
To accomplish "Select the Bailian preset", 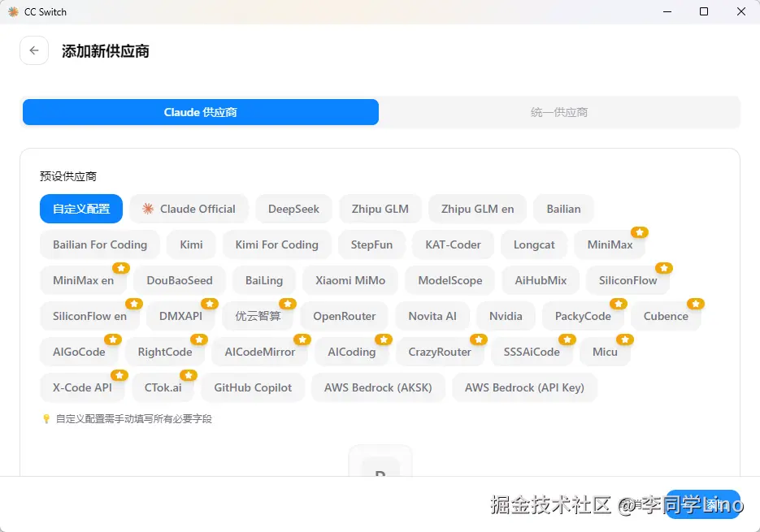I will pyautogui.click(x=563, y=209).
